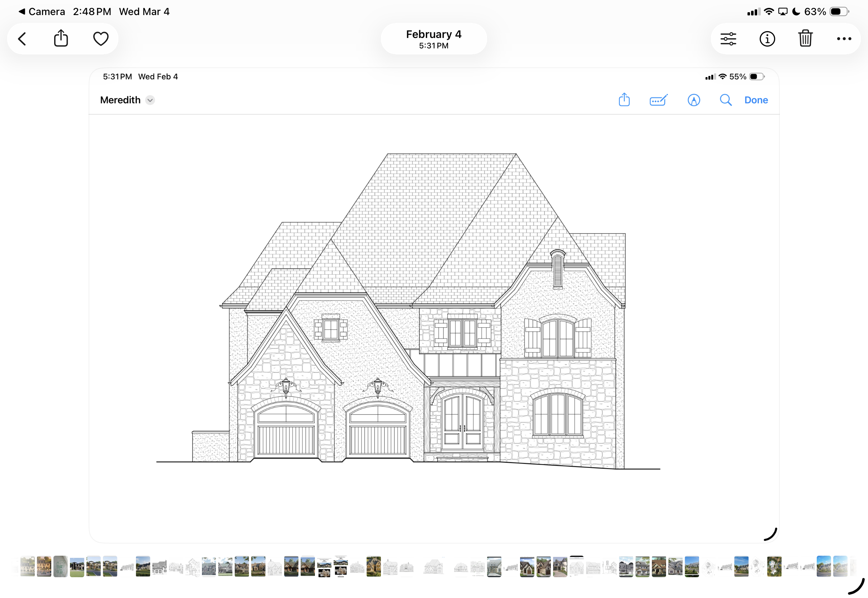Click the Meredith document title
Viewport: 868px width, 598px height.
click(120, 100)
